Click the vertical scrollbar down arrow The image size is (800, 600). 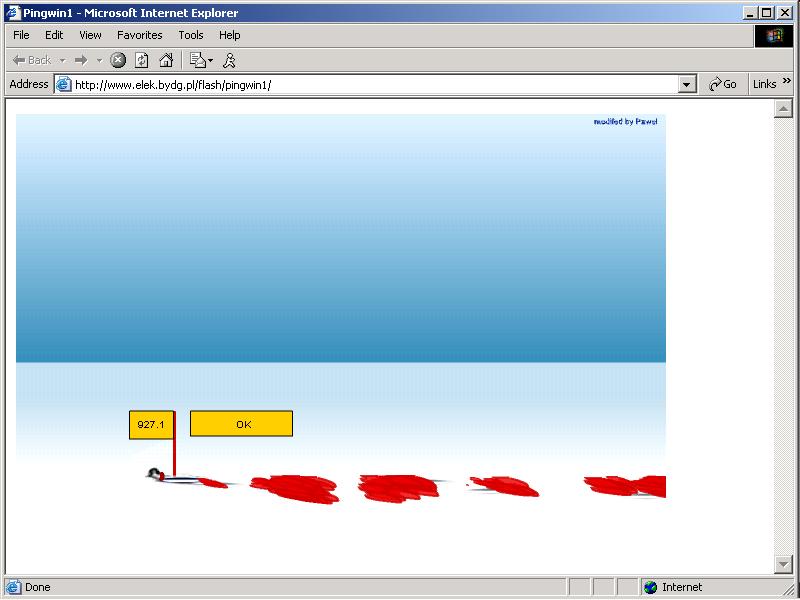pyautogui.click(x=784, y=565)
